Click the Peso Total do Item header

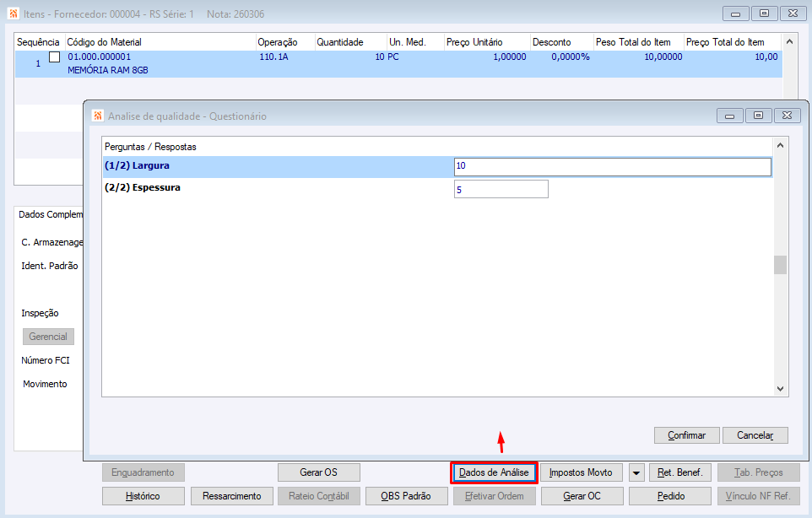[638, 42]
